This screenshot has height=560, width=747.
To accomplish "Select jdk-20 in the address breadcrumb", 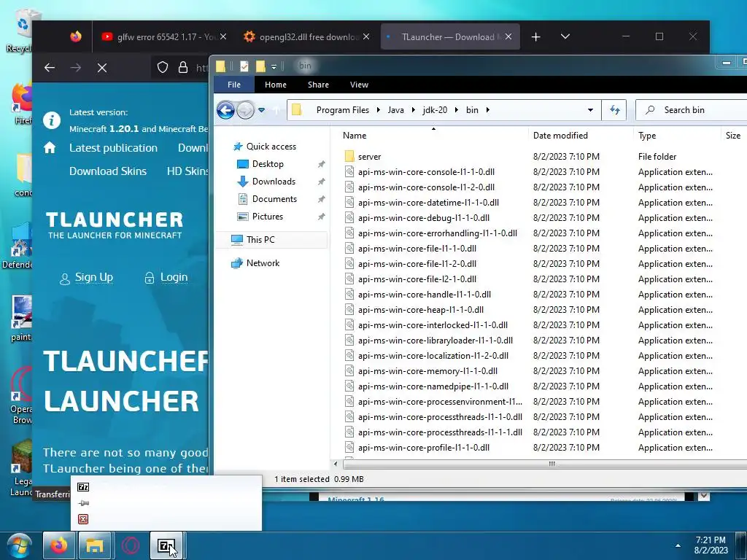I will (435, 110).
